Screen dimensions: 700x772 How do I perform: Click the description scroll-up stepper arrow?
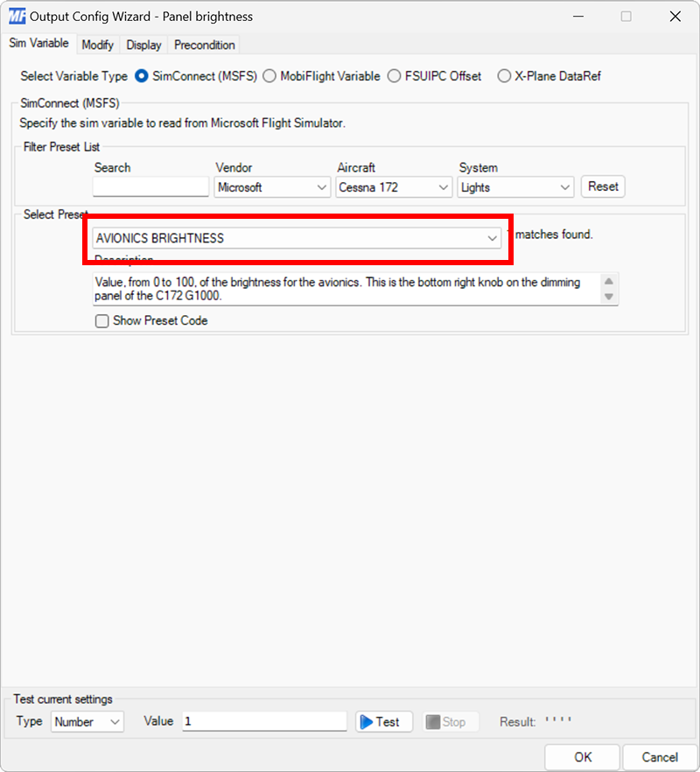(609, 282)
